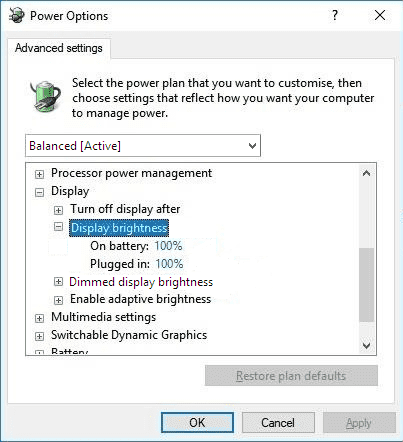This screenshot has width=403, height=442.
Task: Click the OK button
Action: [197, 423]
